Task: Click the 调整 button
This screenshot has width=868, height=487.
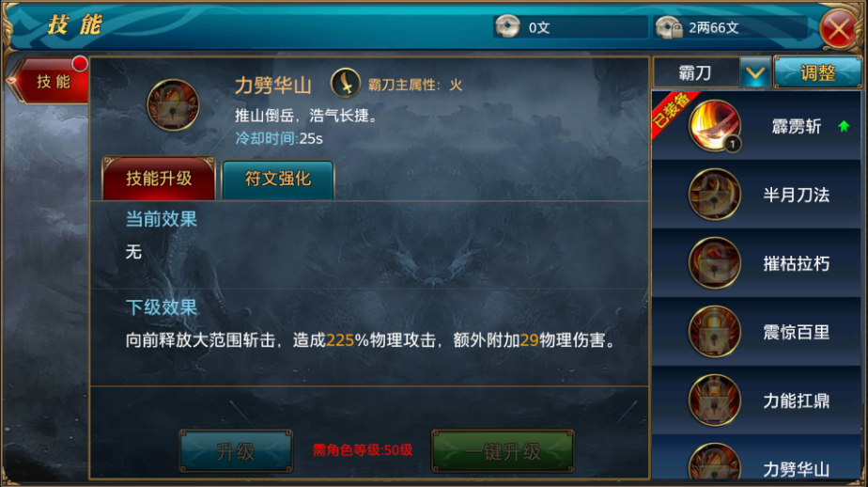Action: [x=817, y=72]
